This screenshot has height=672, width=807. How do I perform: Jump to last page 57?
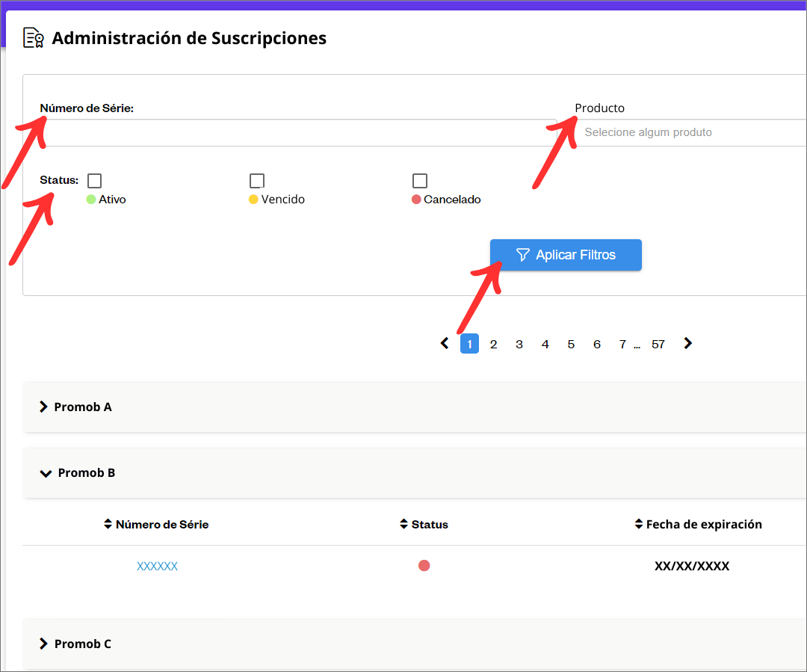tap(658, 344)
